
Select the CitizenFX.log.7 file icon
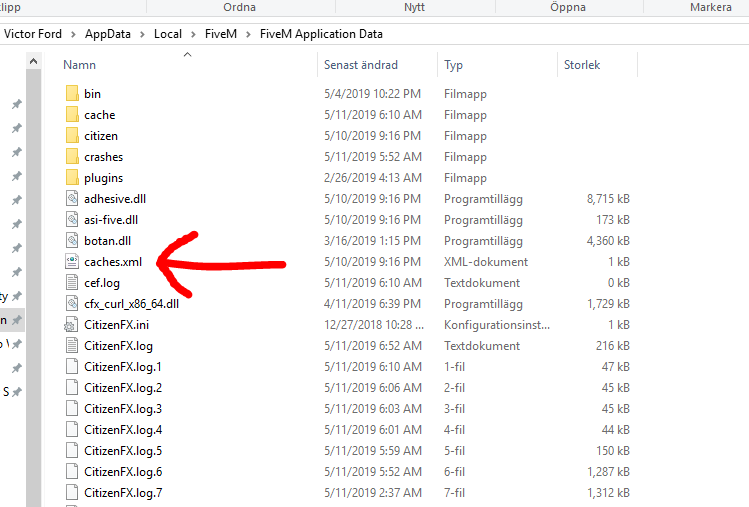coord(72,493)
